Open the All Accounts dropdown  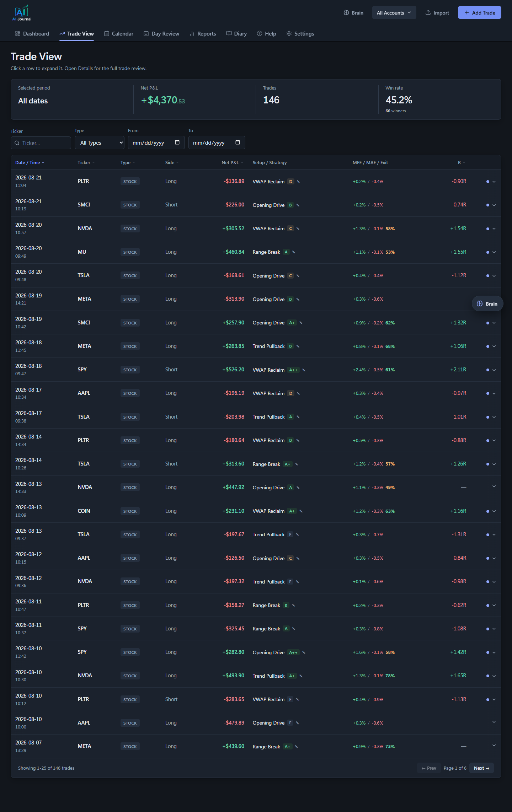tap(394, 13)
